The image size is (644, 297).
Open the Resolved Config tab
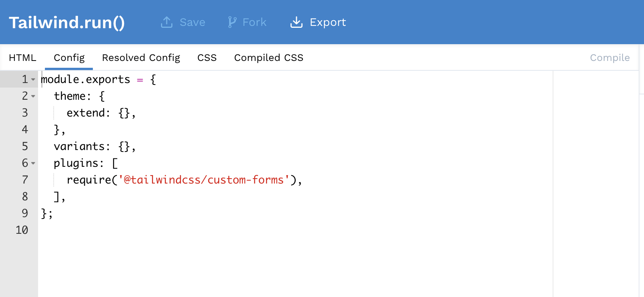(141, 57)
